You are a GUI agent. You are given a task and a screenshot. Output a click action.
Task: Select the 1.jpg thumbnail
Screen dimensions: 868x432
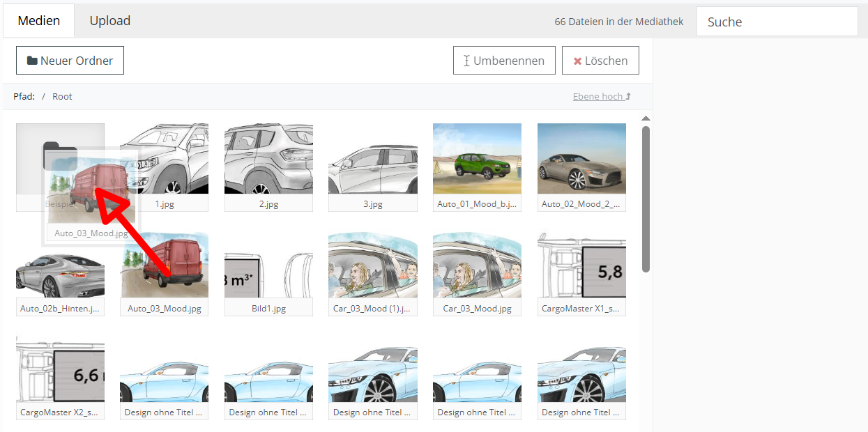174,159
